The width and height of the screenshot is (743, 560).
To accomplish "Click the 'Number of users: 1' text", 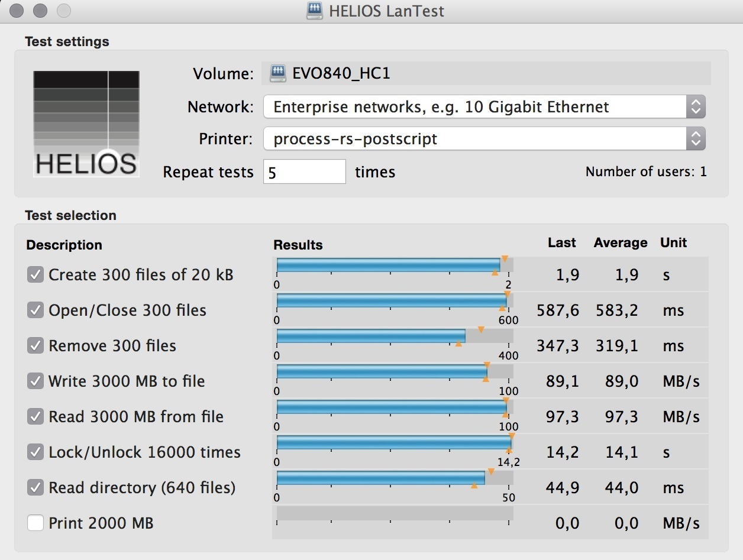I will pos(646,172).
